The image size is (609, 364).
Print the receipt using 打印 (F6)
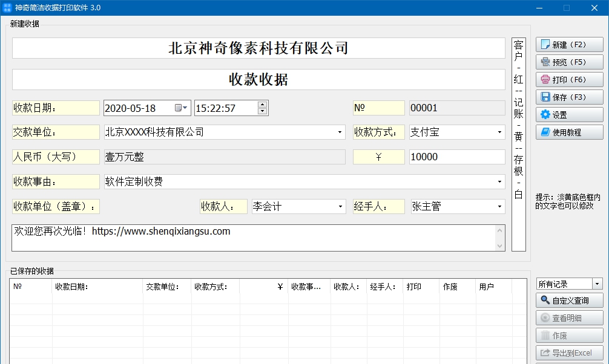coord(568,79)
